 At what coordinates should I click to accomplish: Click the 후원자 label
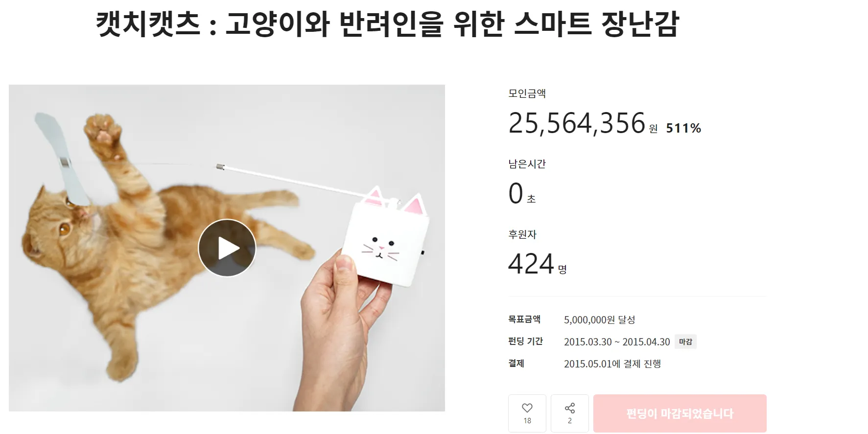522,234
